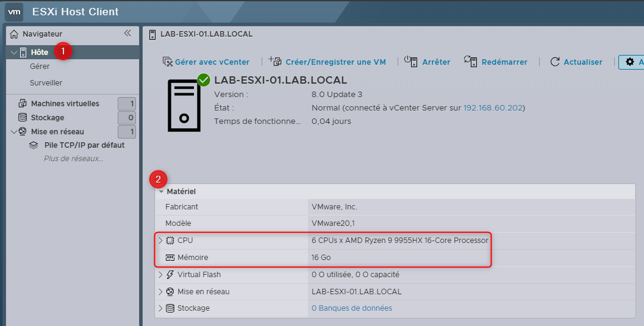Click the ESXi Host Client title
Image resolution: width=644 pixels, height=326 pixels.
(76, 12)
